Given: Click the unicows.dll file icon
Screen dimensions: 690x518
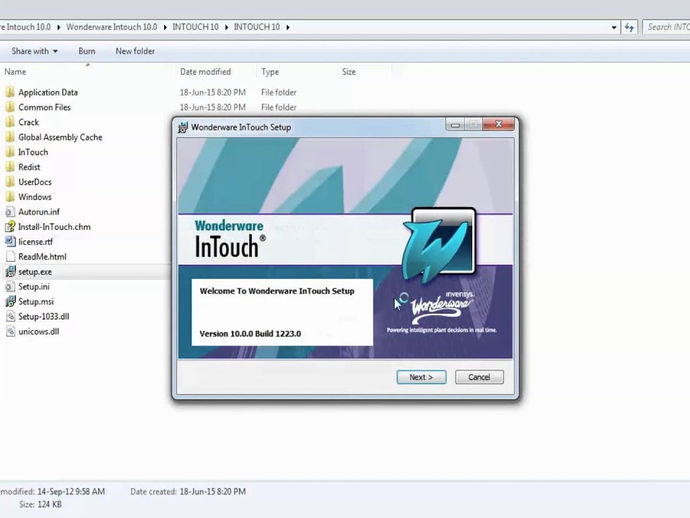Looking at the screenshot, I should coord(10,331).
